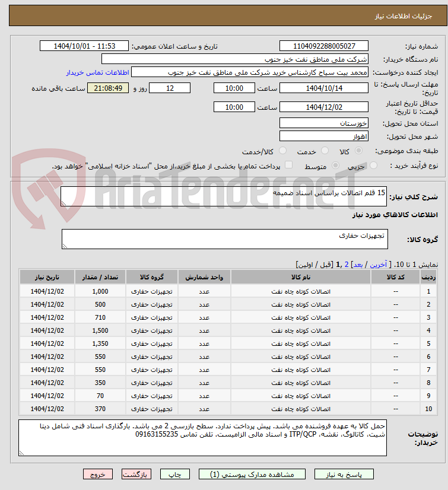Click quantity 350 in row 8
Image resolution: width=448 pixels, height=490 pixels.
[x=100, y=383]
